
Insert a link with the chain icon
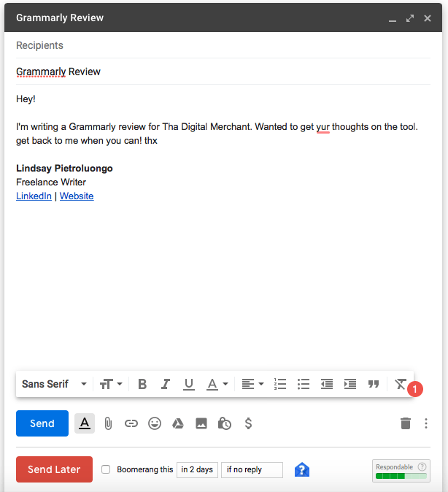click(x=131, y=423)
